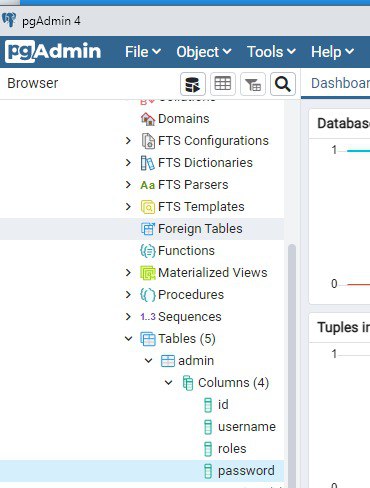The width and height of the screenshot is (370, 488).
Task: Select the FTS Templates label
Action: tap(201, 207)
